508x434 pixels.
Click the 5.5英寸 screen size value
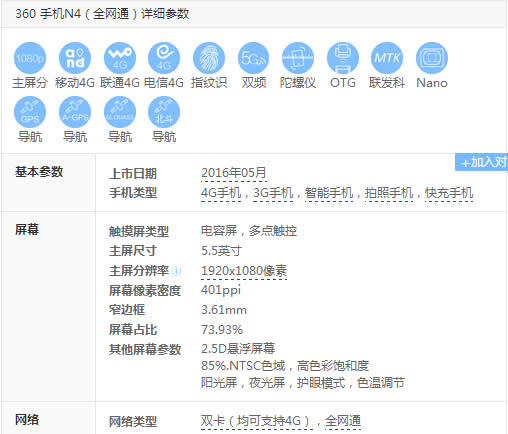click(x=222, y=251)
